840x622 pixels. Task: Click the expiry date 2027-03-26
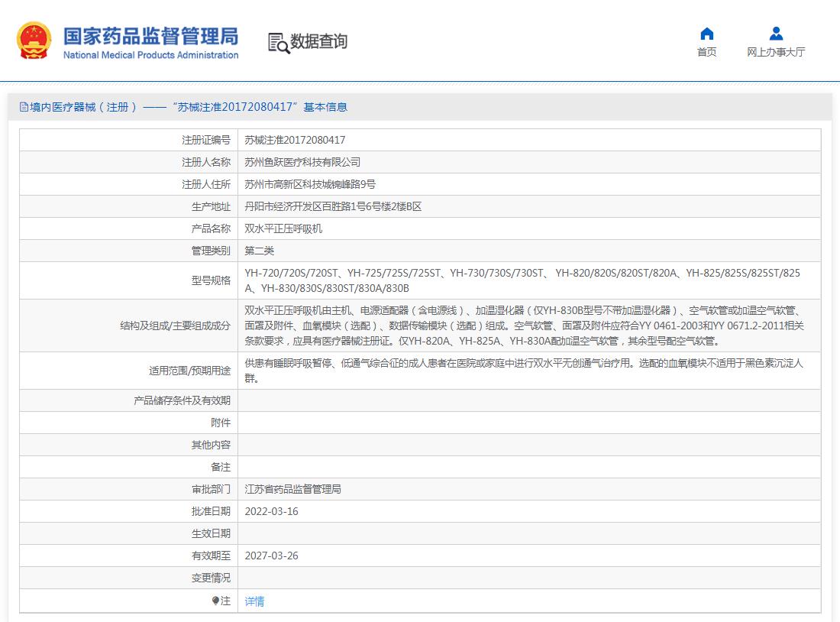tap(271, 556)
